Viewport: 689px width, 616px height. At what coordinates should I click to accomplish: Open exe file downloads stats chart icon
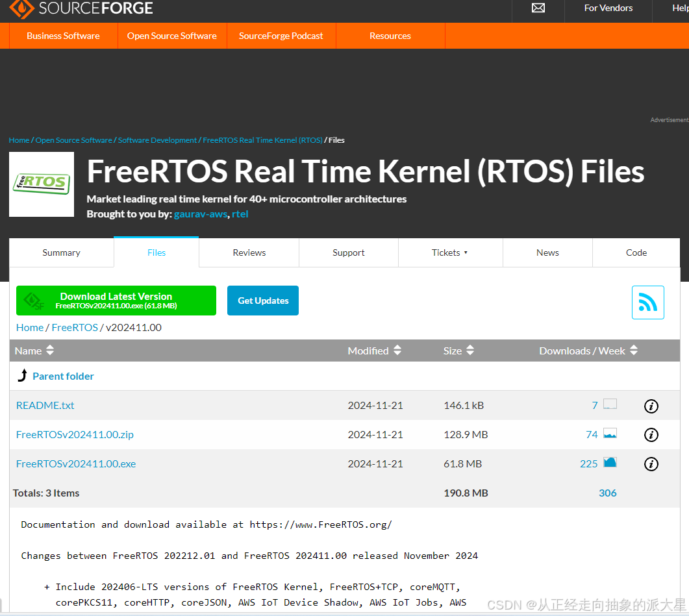[610, 462]
